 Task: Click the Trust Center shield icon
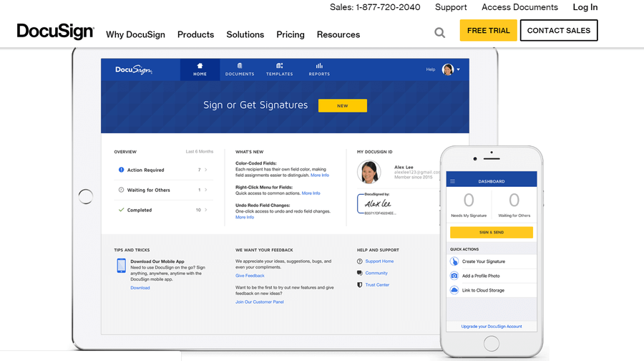click(360, 284)
